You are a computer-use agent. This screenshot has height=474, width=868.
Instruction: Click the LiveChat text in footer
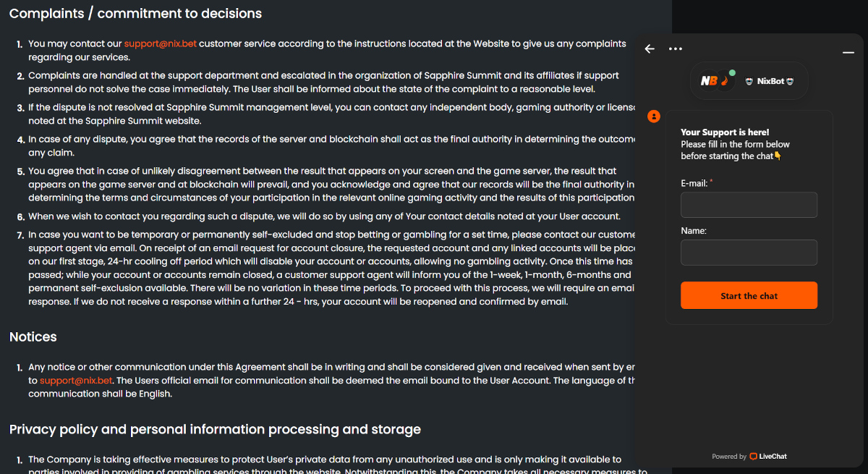click(x=773, y=457)
